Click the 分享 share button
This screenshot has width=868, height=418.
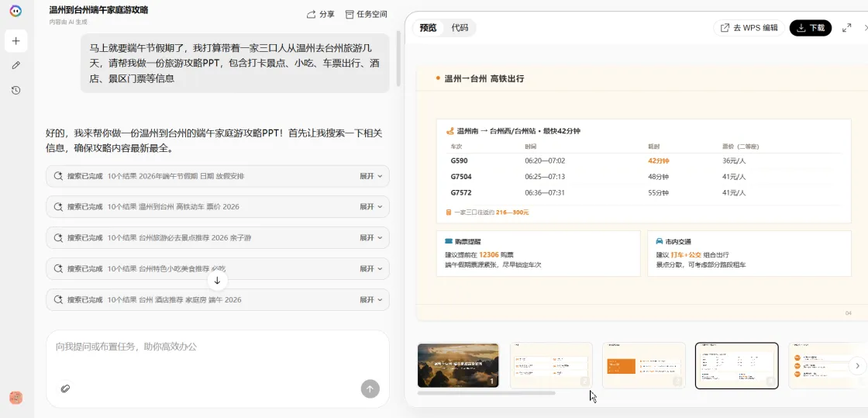pos(321,15)
